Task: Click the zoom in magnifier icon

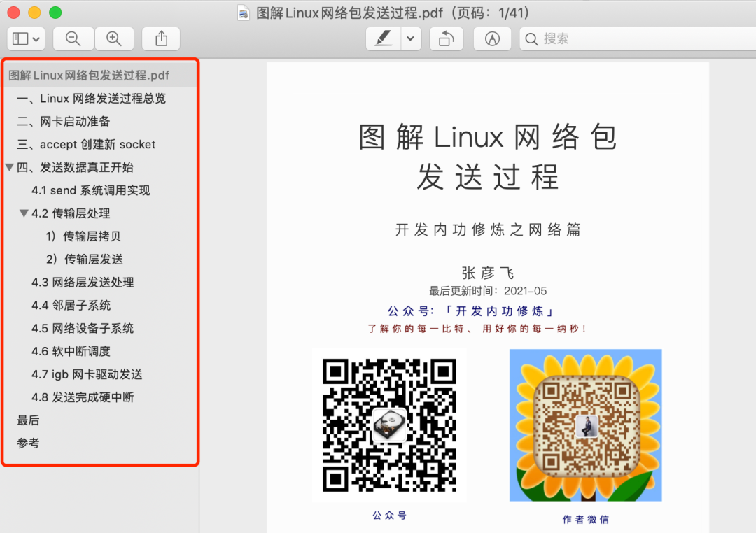Action: click(114, 38)
